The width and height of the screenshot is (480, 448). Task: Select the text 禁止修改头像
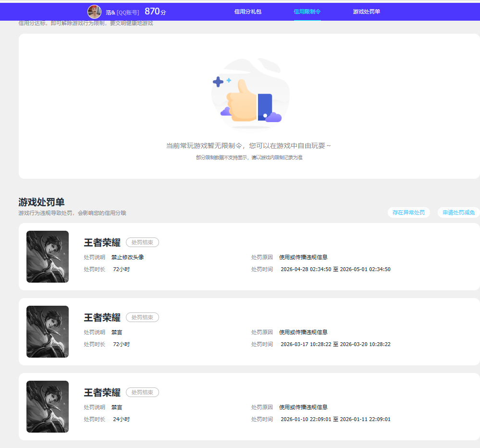click(127, 257)
